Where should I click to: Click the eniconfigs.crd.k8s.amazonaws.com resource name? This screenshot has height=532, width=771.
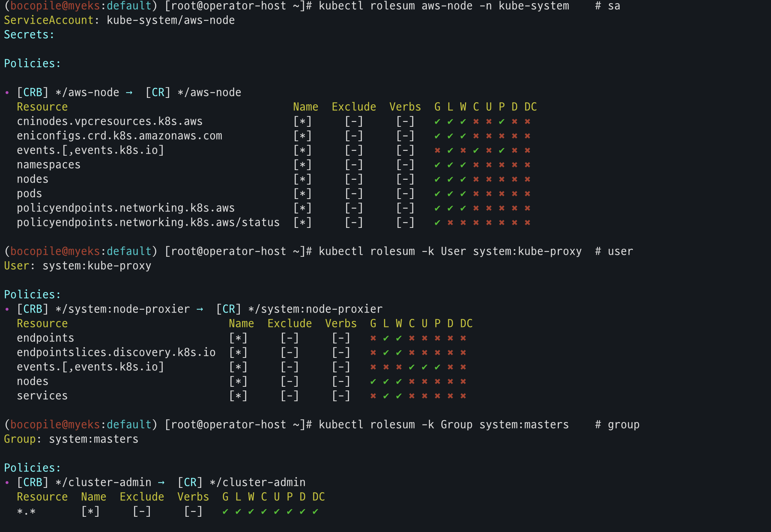[119, 136]
